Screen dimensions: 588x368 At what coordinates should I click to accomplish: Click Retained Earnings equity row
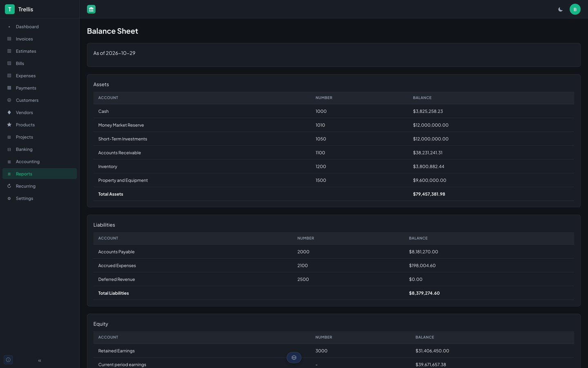point(334,351)
